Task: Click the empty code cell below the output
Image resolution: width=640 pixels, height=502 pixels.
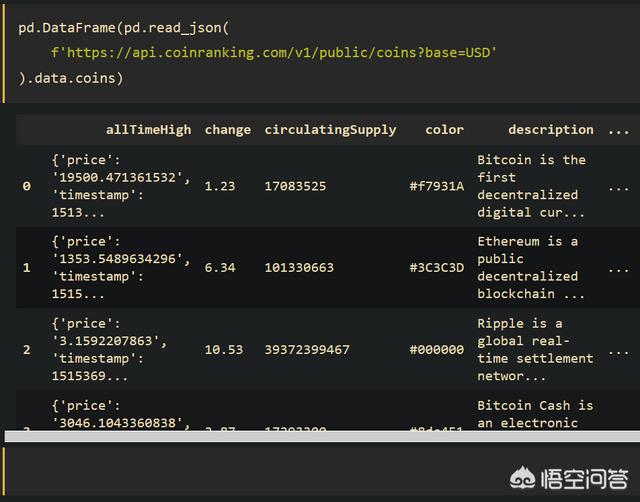Action: point(322,471)
